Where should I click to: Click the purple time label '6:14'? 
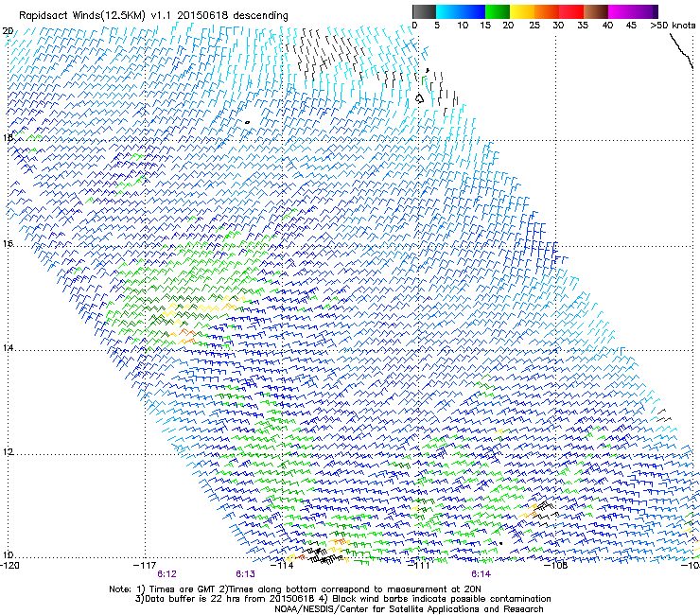point(481,574)
